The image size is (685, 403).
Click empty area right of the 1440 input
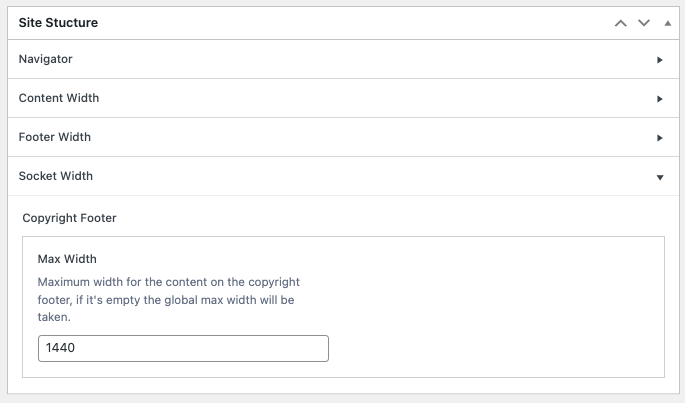tap(490, 348)
